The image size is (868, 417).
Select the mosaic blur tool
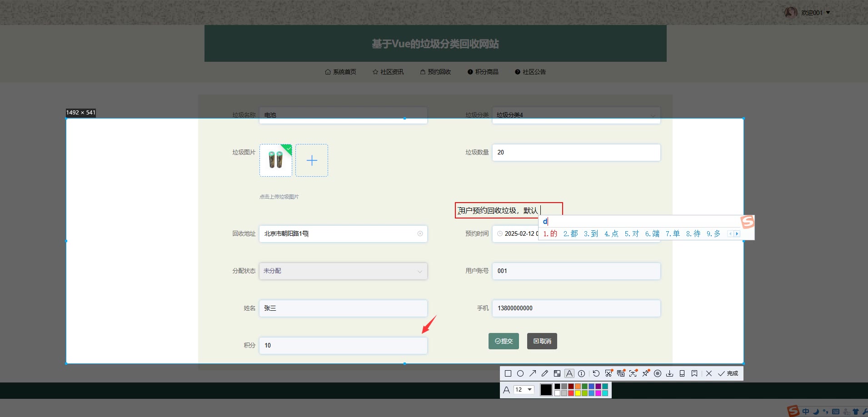[x=557, y=373]
